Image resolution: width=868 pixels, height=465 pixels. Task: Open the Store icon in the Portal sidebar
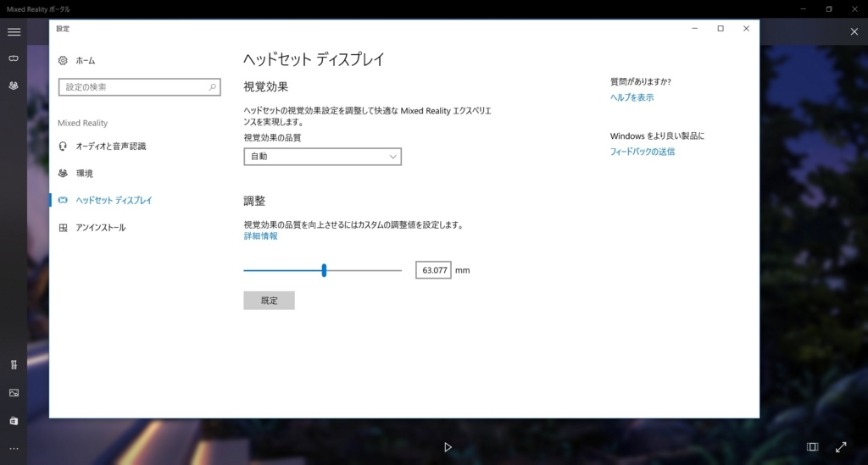[14, 421]
